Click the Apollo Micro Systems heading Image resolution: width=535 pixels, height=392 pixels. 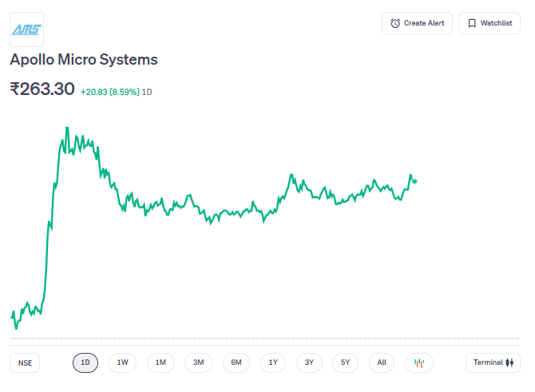point(84,60)
